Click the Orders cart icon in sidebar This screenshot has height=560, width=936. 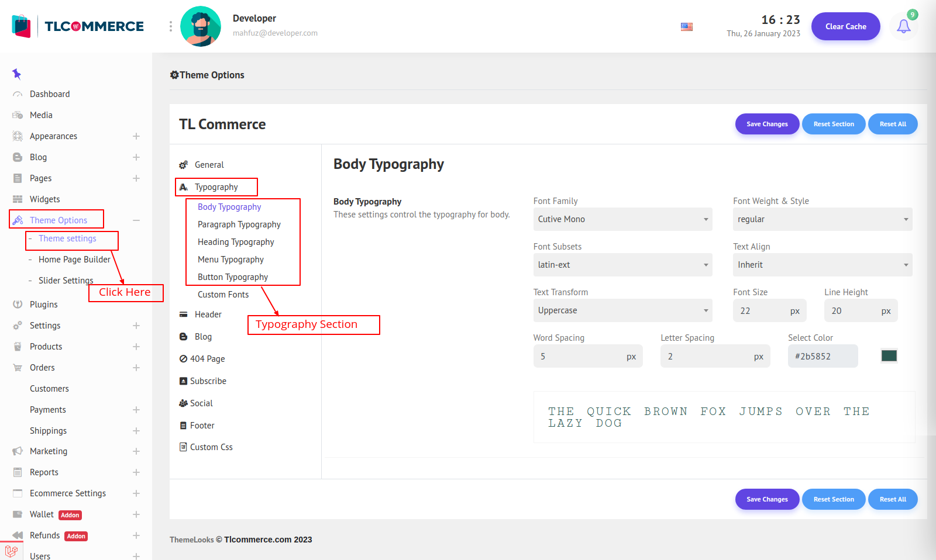18,368
